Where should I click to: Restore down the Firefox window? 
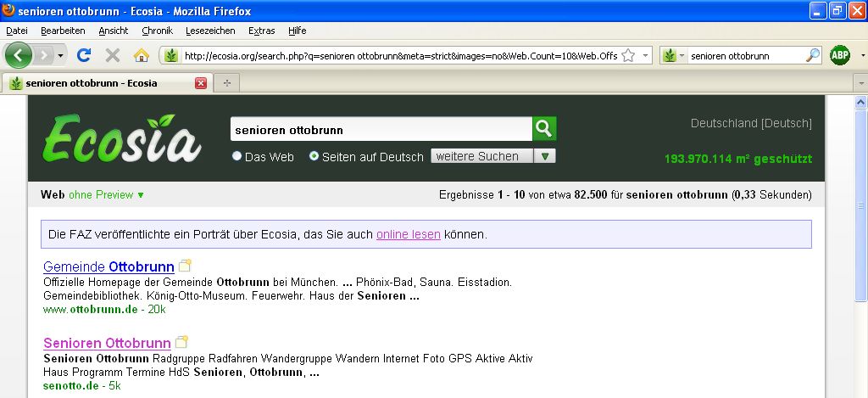(838, 10)
